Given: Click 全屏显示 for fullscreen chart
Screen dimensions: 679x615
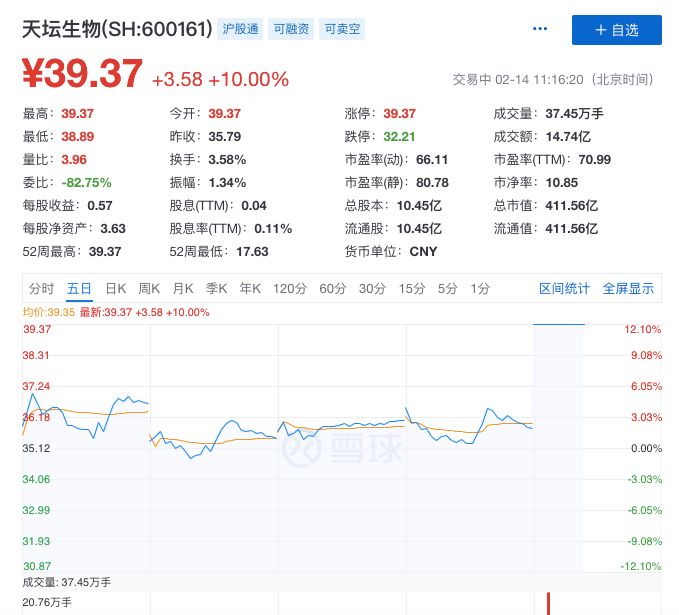Looking at the screenshot, I should 628,288.
